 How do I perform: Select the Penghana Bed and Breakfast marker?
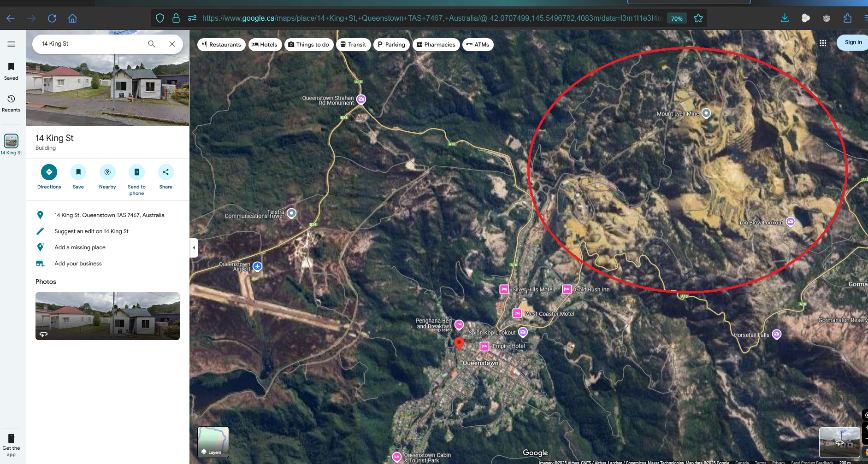459,325
